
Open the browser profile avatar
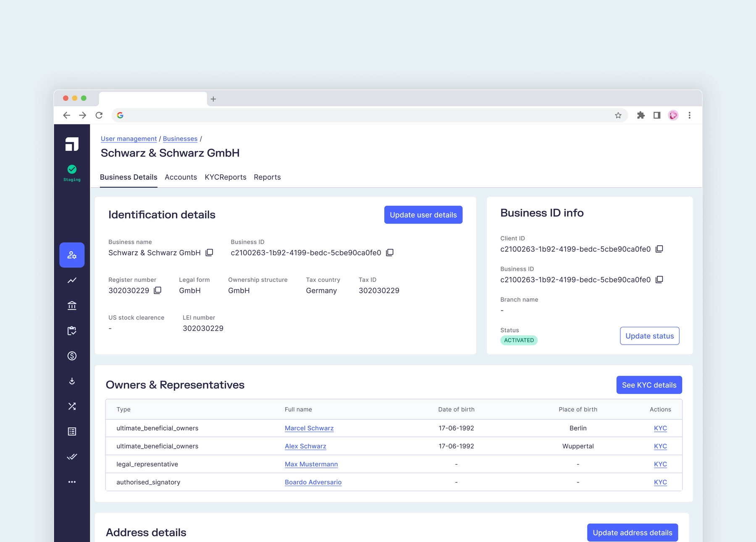pos(673,115)
